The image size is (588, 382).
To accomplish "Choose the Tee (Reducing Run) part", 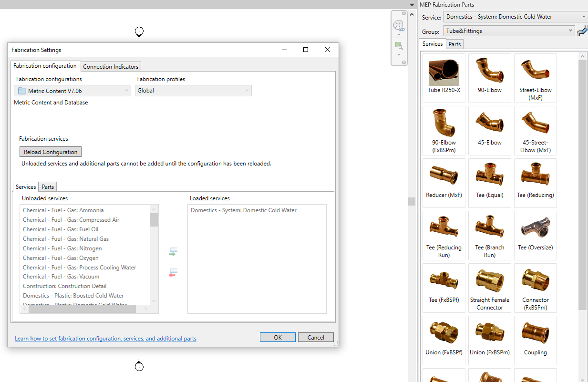I will pos(444,235).
